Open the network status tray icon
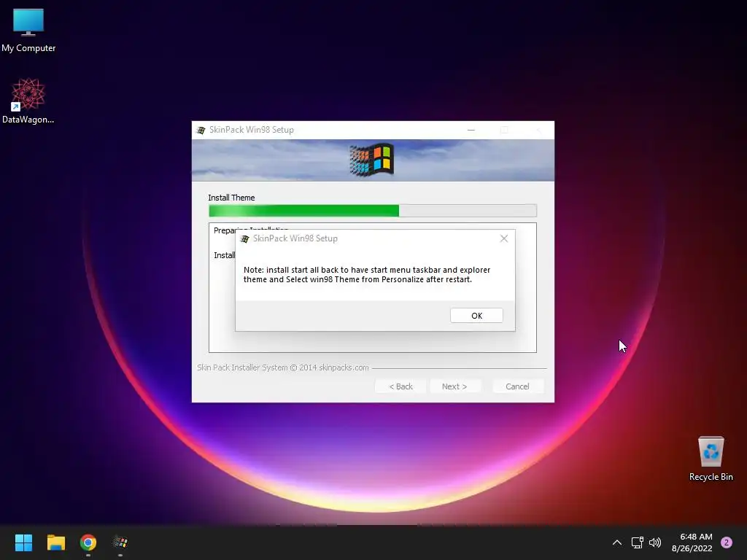The image size is (747, 560). pyautogui.click(x=637, y=542)
